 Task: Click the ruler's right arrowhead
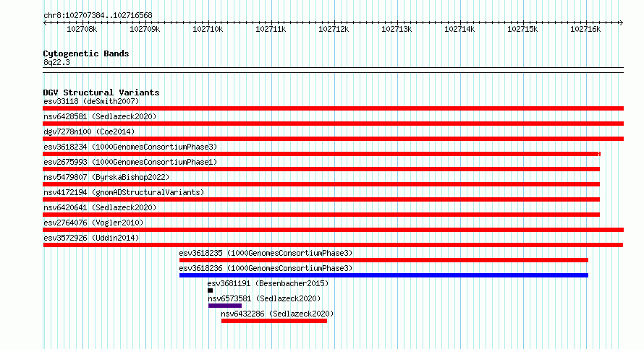coord(621,23)
